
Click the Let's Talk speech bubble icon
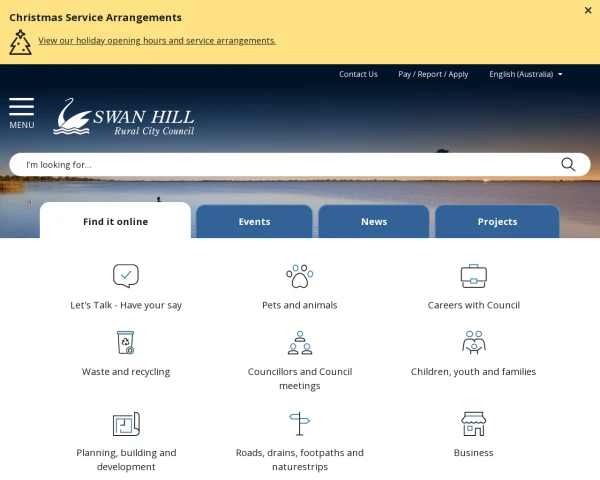tap(126, 276)
